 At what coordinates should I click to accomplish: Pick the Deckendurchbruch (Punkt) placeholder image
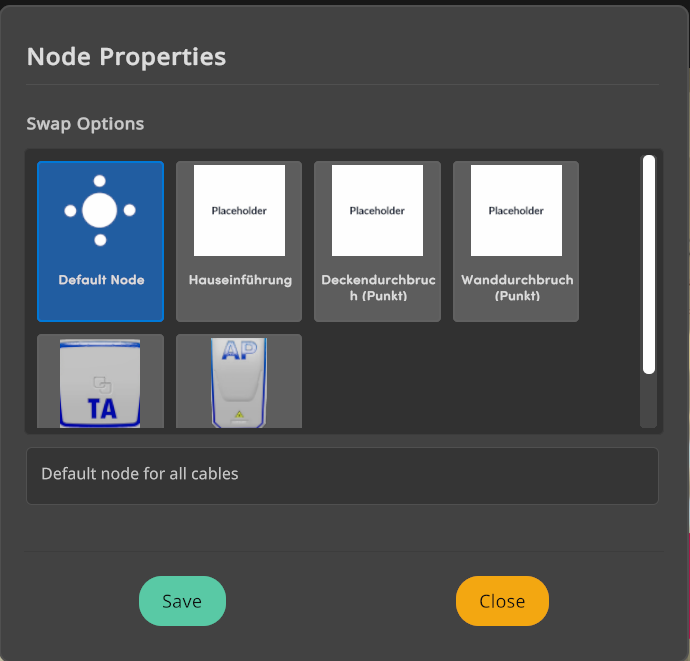pos(377,211)
